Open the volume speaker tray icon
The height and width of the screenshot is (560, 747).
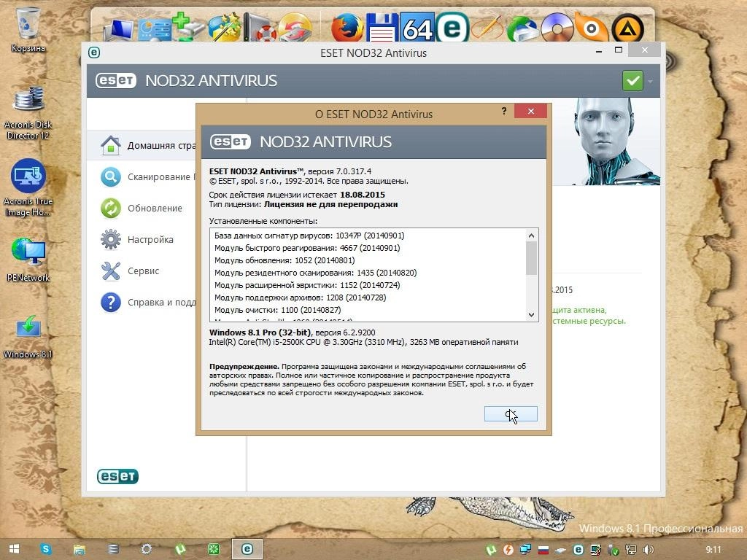point(649,550)
